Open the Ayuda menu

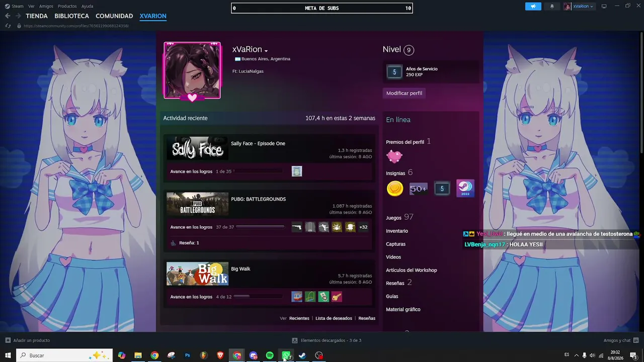tap(87, 7)
